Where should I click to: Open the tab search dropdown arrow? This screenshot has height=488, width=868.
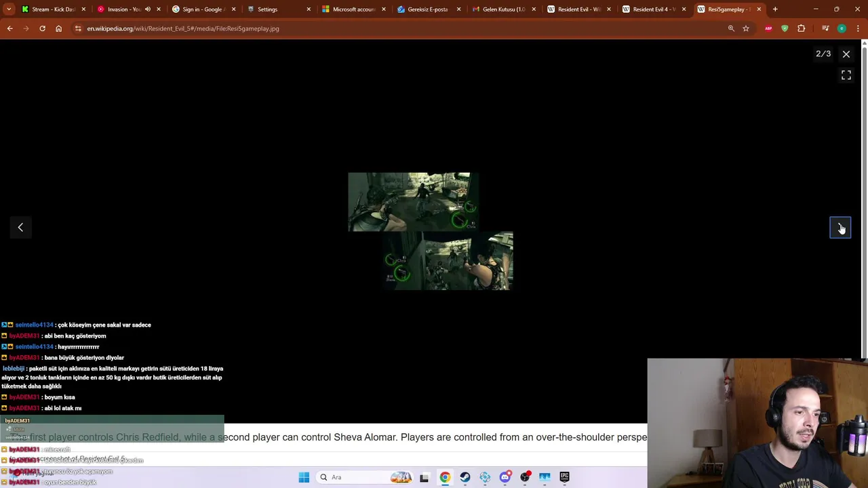click(x=9, y=9)
